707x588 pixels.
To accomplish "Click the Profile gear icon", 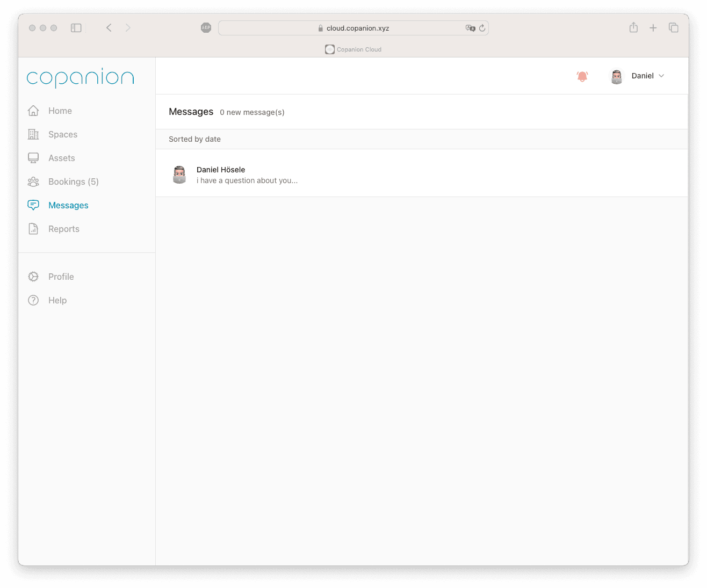I will click(x=33, y=277).
